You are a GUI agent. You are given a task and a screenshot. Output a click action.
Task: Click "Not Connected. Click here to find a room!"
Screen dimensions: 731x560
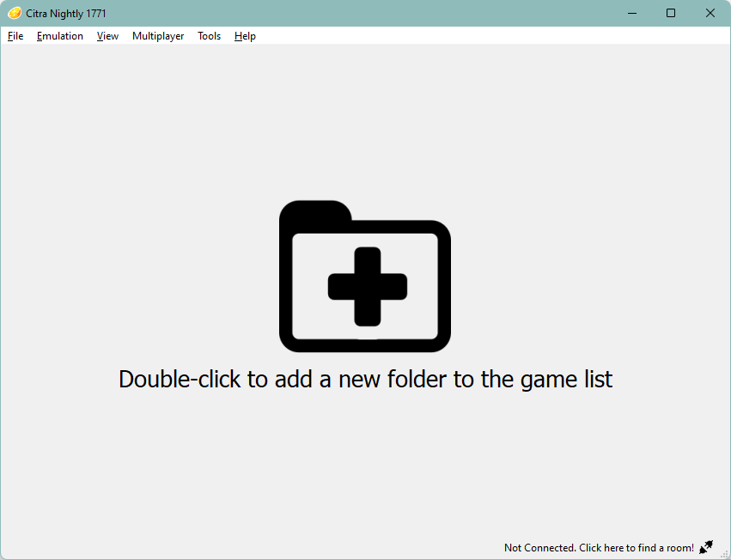click(x=599, y=548)
